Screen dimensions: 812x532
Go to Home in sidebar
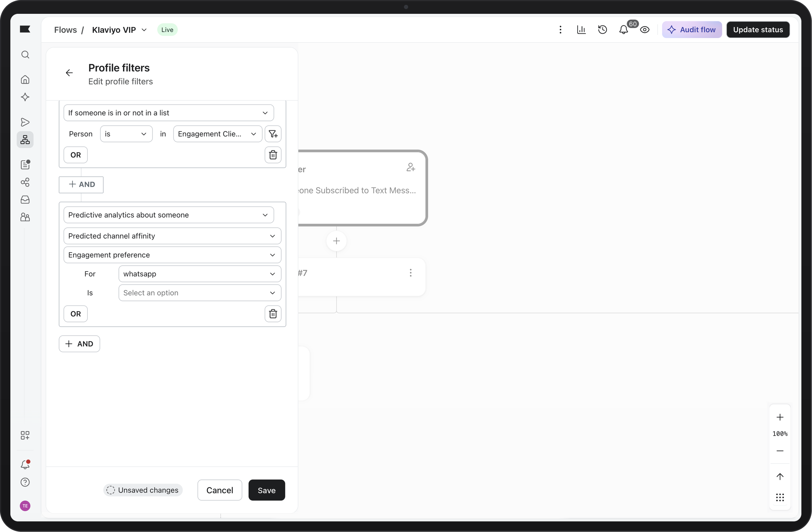click(25, 79)
